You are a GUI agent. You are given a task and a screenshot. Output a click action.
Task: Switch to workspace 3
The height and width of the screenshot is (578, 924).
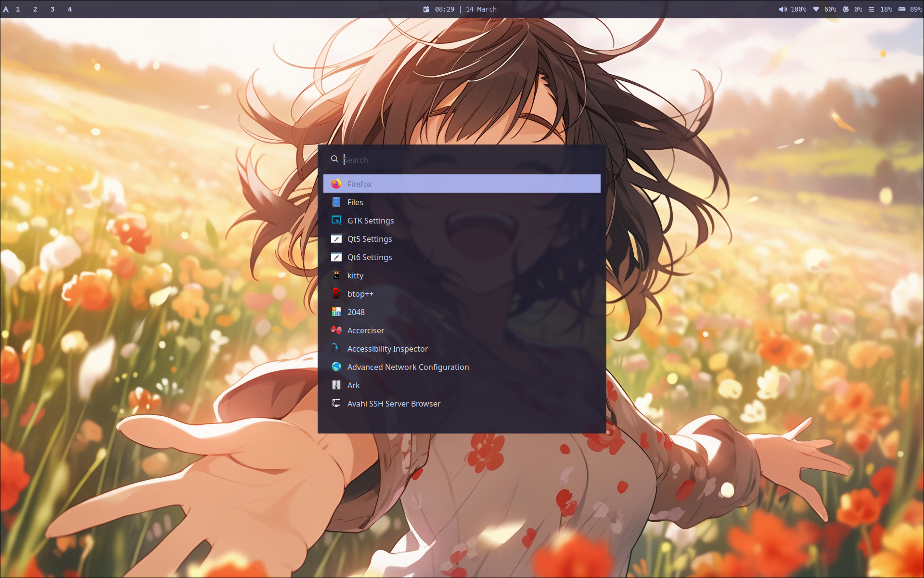point(52,9)
